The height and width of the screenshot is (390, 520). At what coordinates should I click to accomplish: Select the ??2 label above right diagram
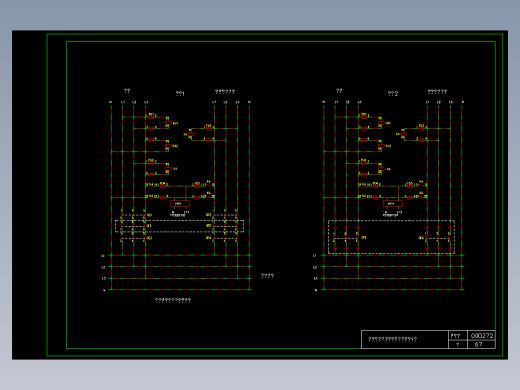tap(393, 93)
